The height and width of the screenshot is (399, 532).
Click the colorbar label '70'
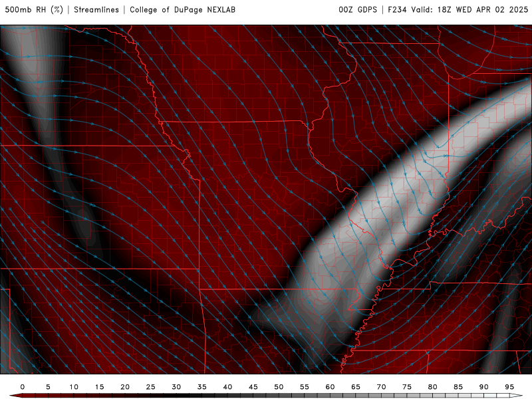(x=381, y=387)
